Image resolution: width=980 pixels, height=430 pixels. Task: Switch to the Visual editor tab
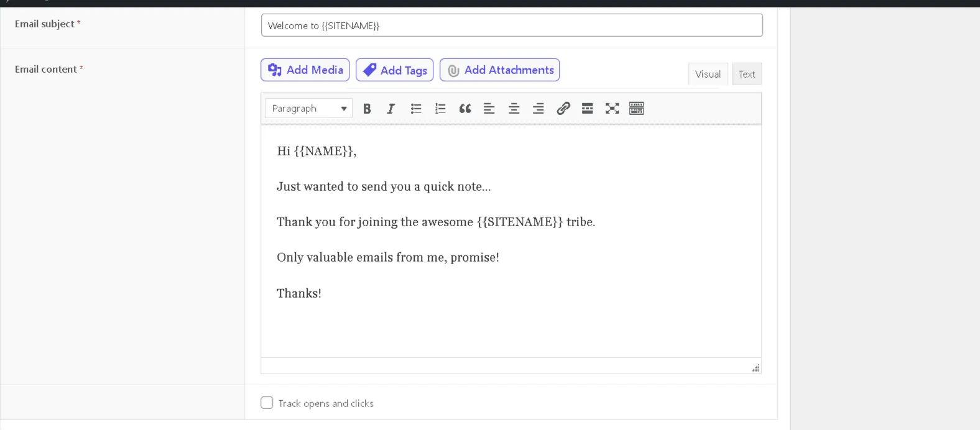[708, 74]
